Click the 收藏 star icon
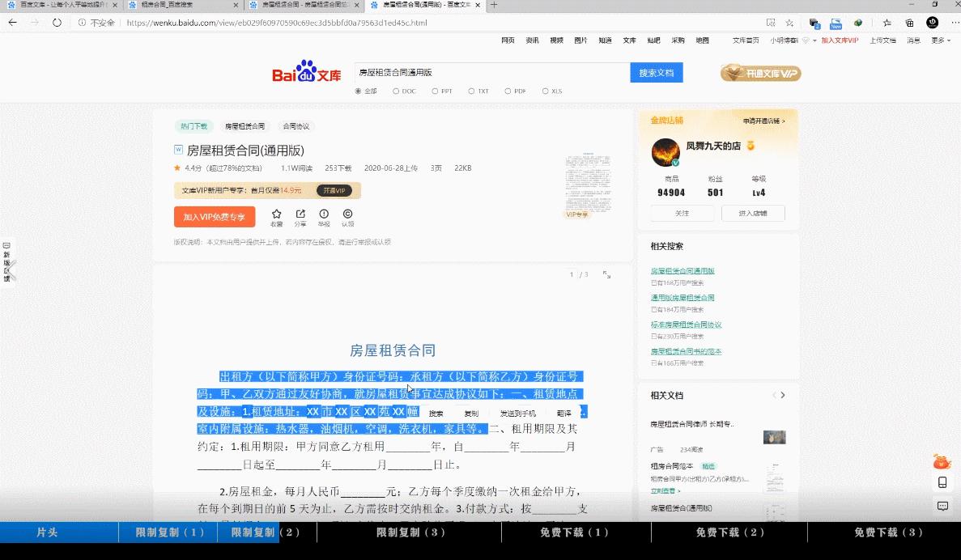This screenshot has width=961, height=560. (277, 213)
